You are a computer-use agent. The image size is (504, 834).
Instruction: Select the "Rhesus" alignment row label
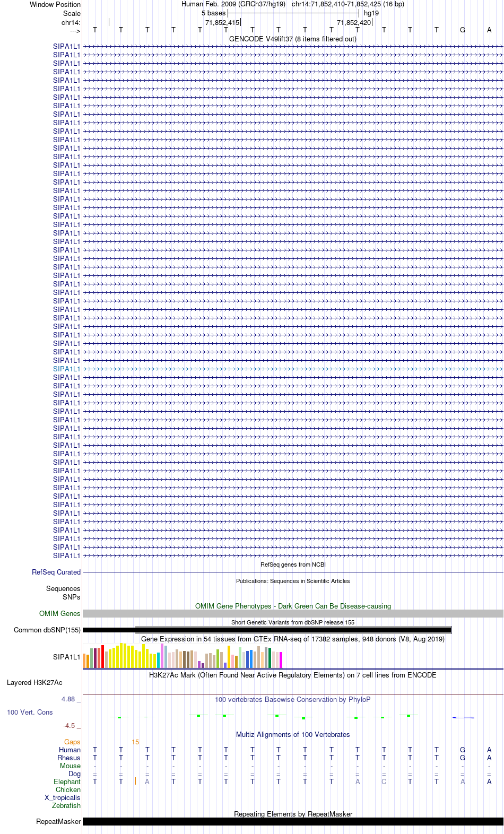pos(69,758)
